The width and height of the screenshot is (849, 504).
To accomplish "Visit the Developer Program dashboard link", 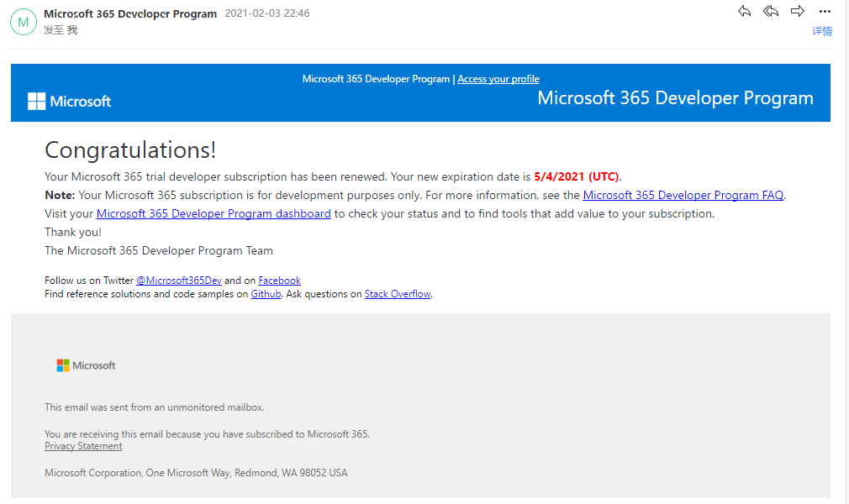I will [x=214, y=213].
